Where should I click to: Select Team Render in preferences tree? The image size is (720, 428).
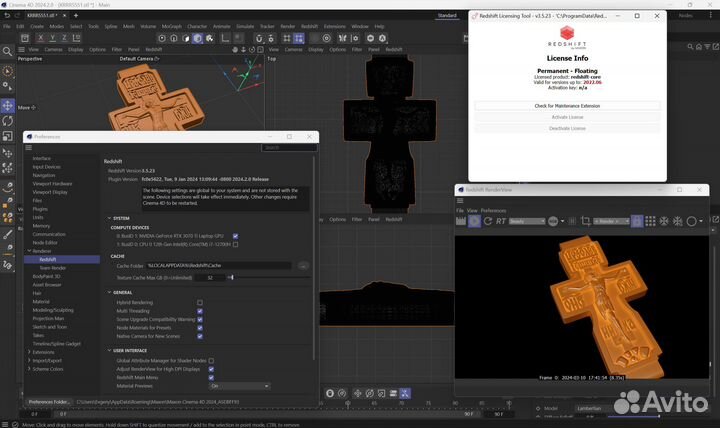52,268
